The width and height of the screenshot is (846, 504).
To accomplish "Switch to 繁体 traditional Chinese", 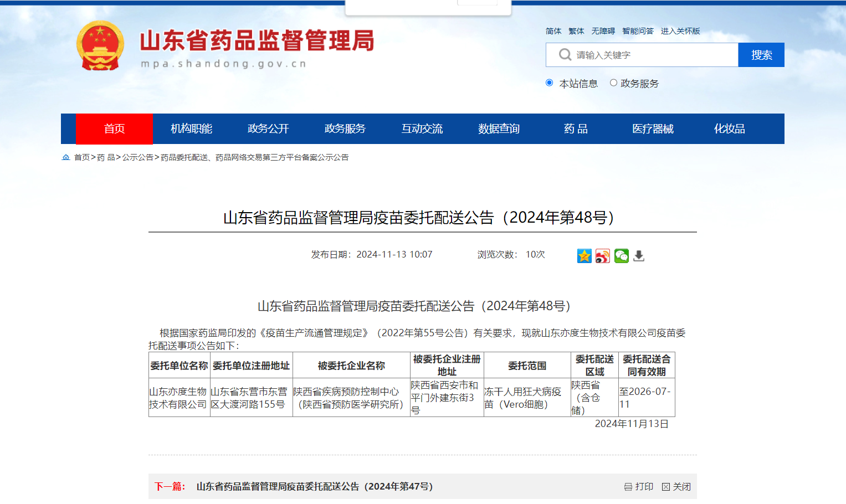I will click(576, 31).
